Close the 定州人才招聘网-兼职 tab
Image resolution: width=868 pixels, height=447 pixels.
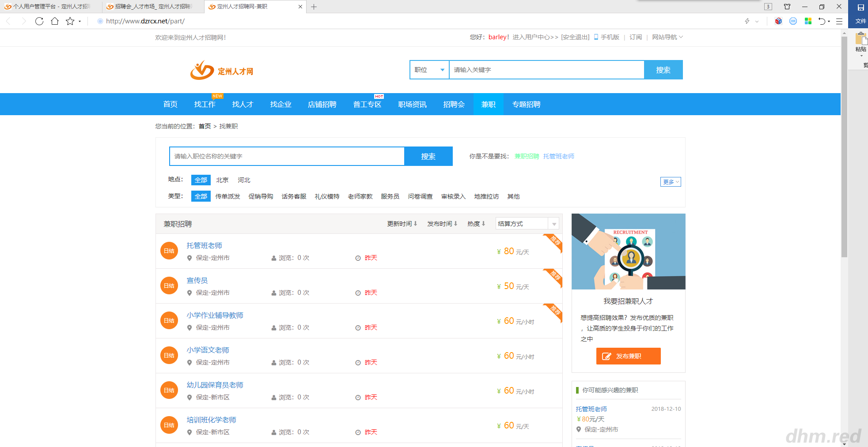[300, 7]
